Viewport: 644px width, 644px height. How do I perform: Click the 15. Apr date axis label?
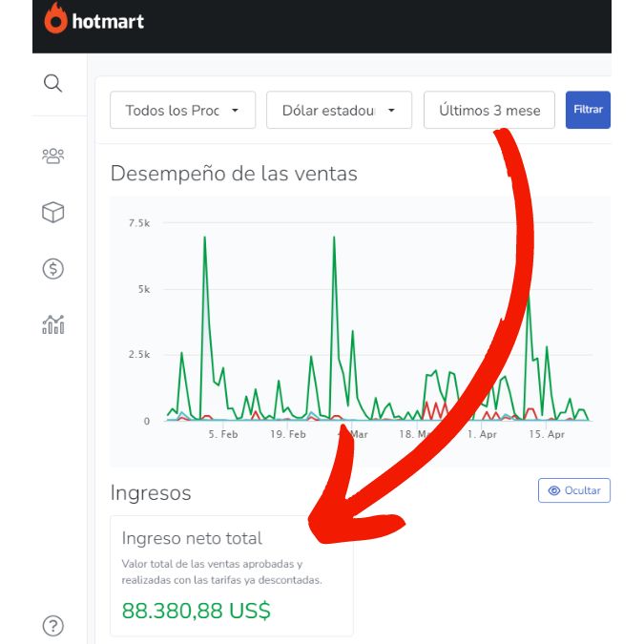(549, 434)
